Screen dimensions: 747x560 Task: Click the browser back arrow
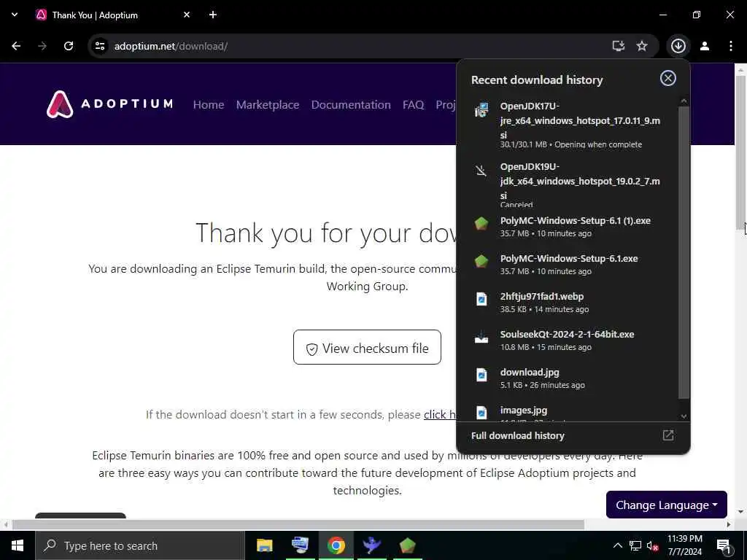pos(16,46)
